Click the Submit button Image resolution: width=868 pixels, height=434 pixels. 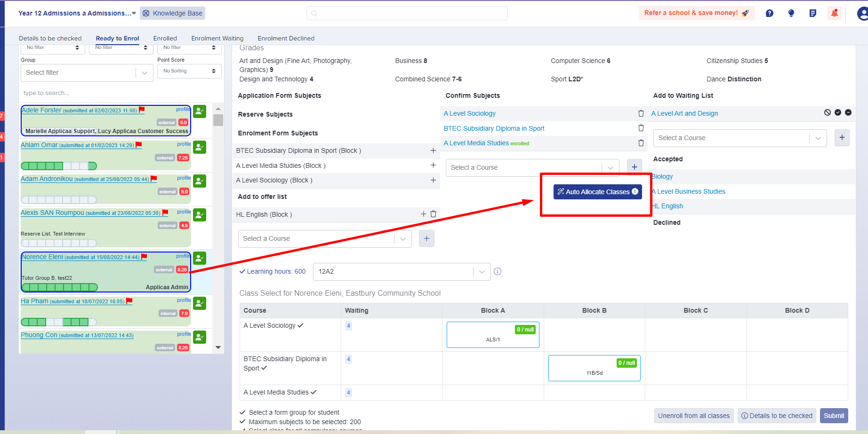pyautogui.click(x=834, y=416)
